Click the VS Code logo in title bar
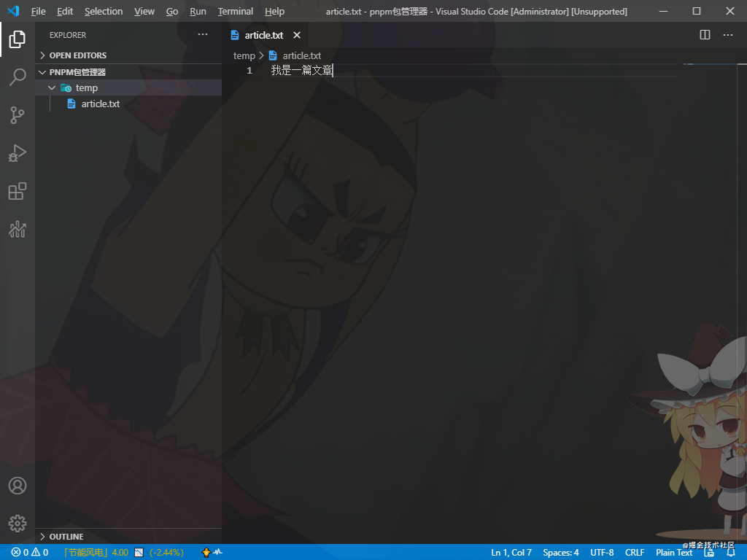This screenshot has height=560, width=747. [x=13, y=11]
